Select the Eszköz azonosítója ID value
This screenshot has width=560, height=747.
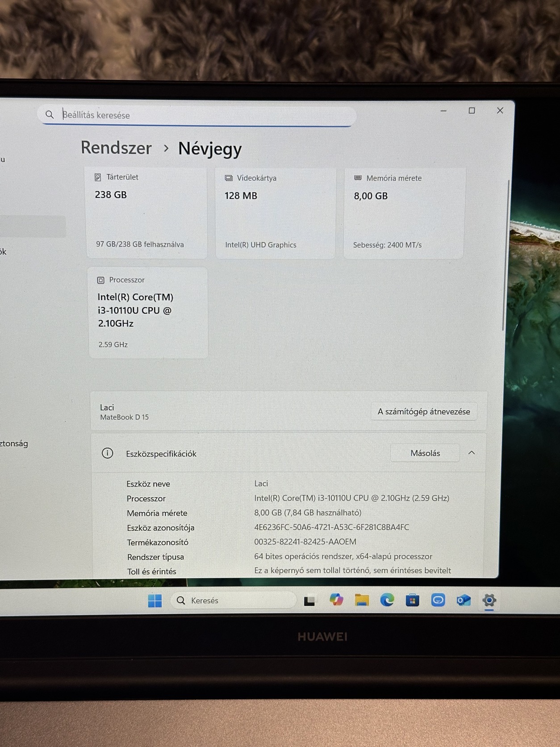point(331,527)
